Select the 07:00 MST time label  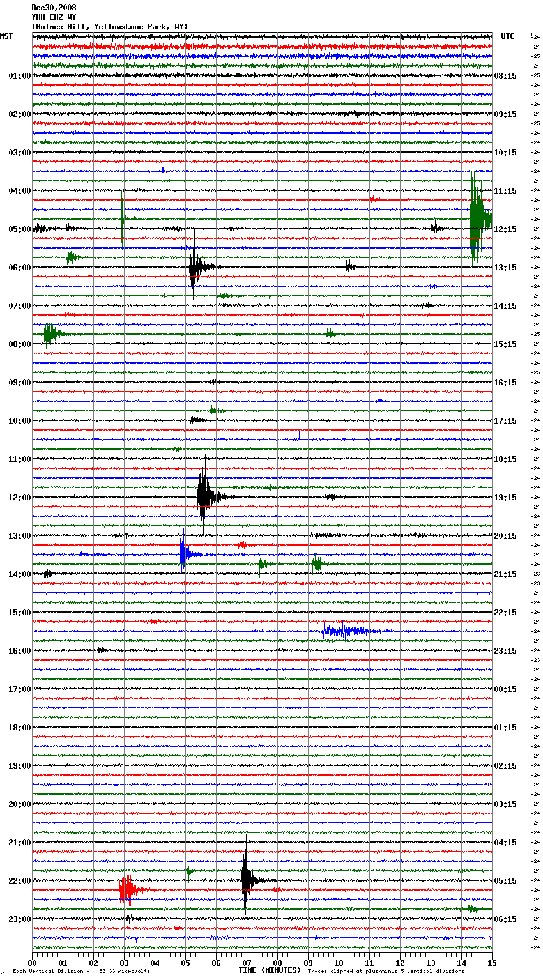point(19,306)
